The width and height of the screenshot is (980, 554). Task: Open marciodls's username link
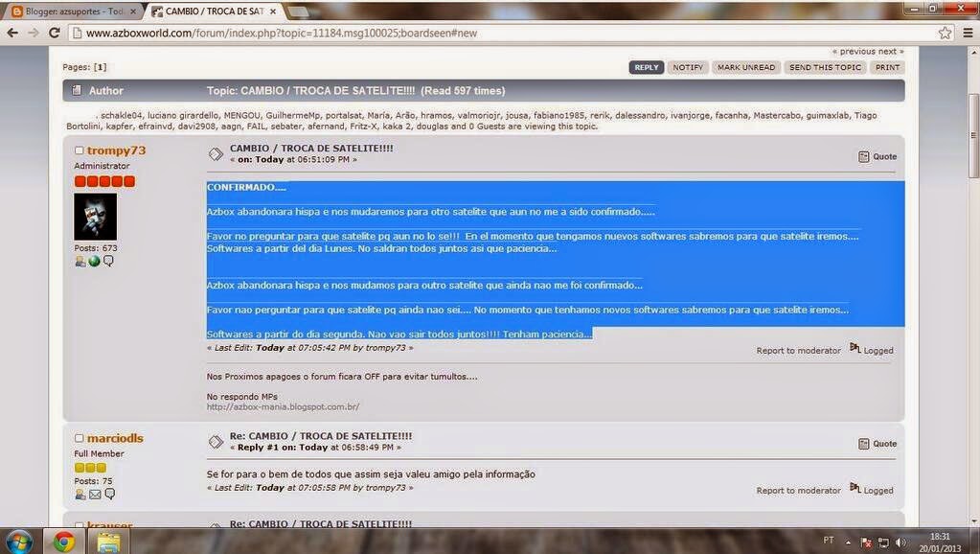[115, 438]
